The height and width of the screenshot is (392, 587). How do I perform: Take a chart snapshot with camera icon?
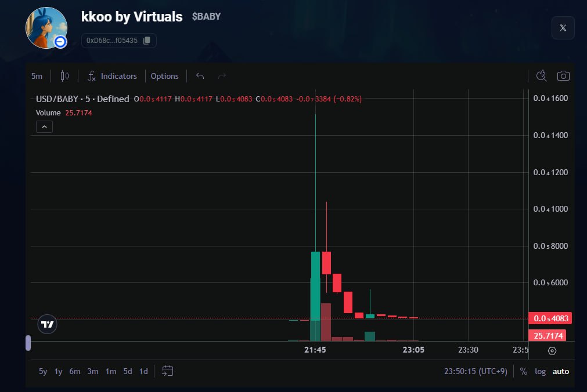563,76
